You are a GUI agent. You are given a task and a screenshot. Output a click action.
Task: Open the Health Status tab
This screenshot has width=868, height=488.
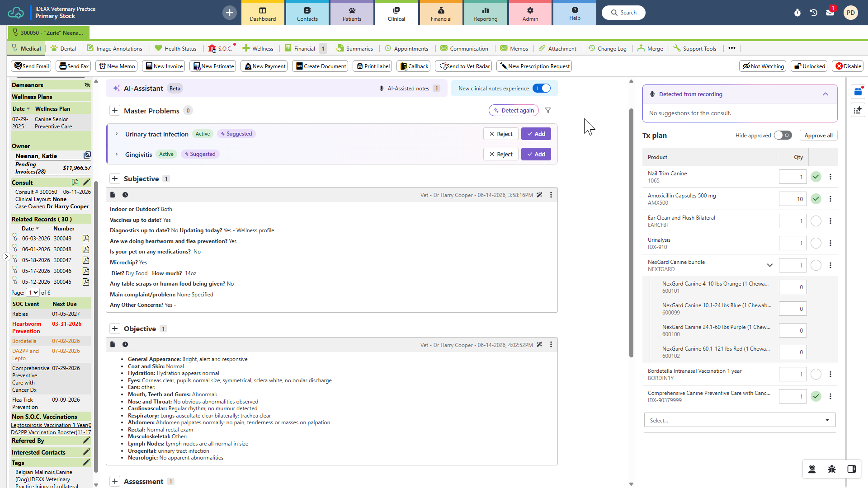point(176,48)
